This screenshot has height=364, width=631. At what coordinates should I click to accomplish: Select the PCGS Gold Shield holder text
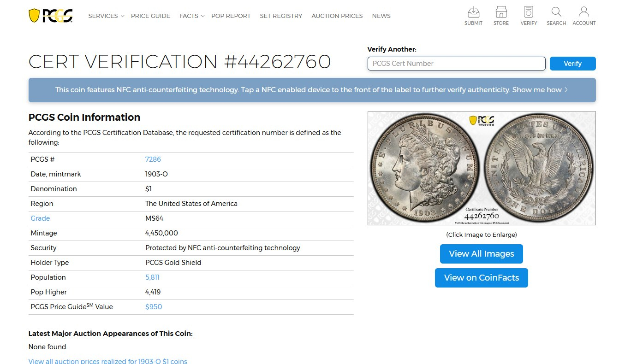173,263
